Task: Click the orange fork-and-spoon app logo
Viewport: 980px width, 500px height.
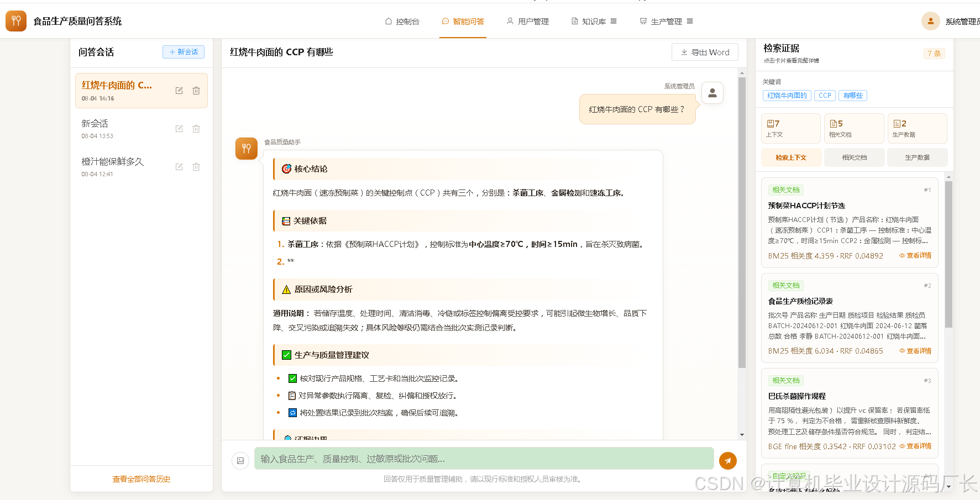Action: click(16, 21)
